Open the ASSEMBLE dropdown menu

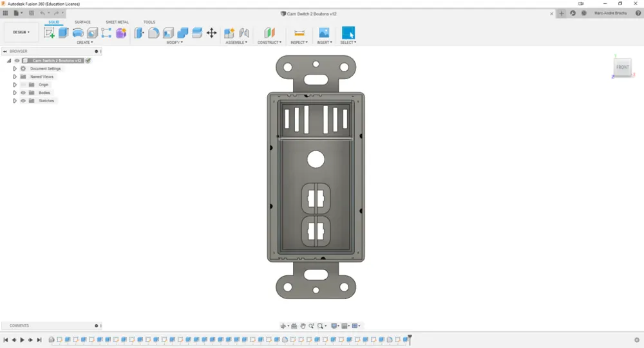click(x=236, y=42)
